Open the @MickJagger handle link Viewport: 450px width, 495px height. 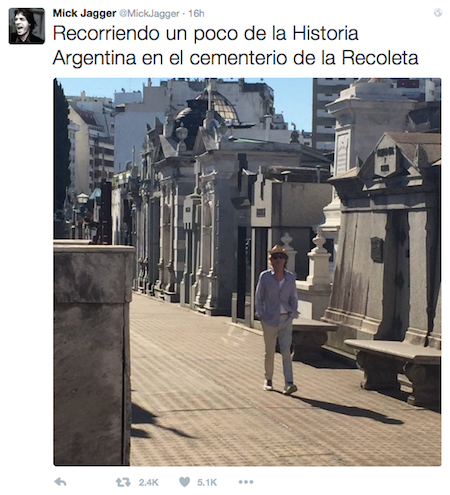pyautogui.click(x=149, y=14)
